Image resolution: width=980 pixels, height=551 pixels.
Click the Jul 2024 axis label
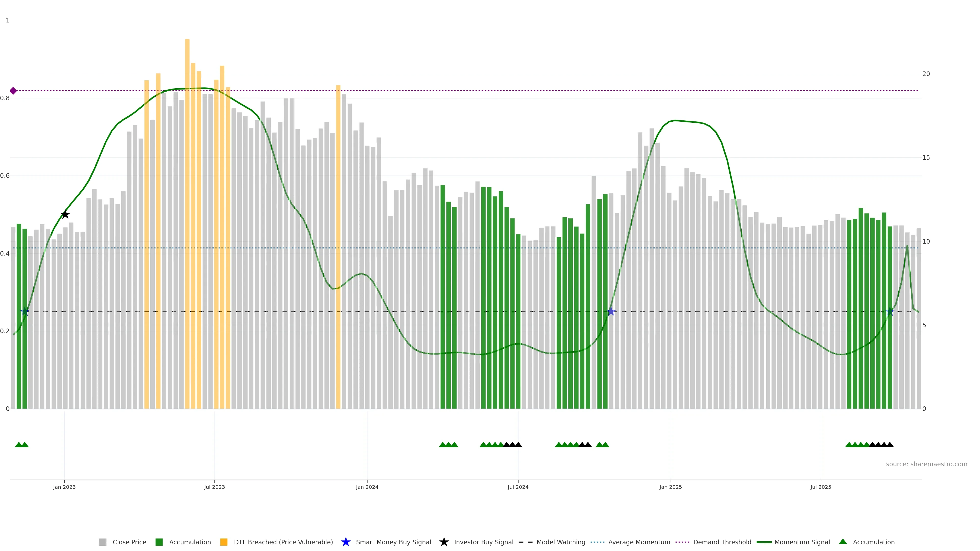coord(518,487)
